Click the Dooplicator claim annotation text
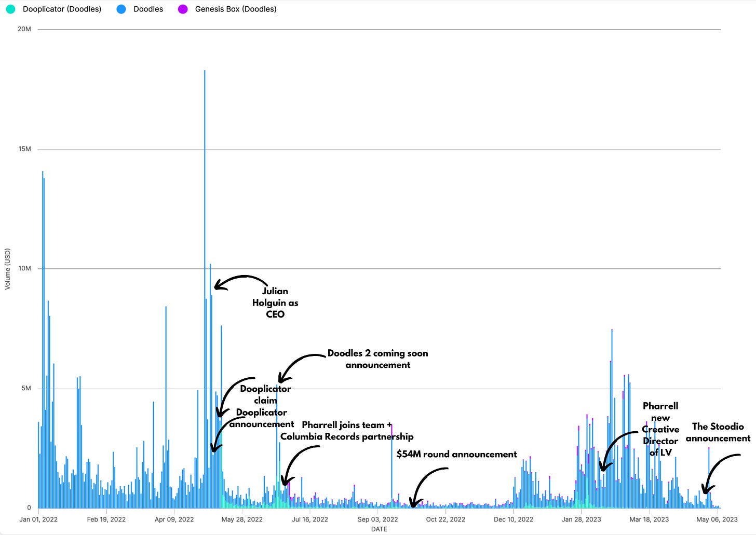The height and width of the screenshot is (535, 756). (265, 394)
